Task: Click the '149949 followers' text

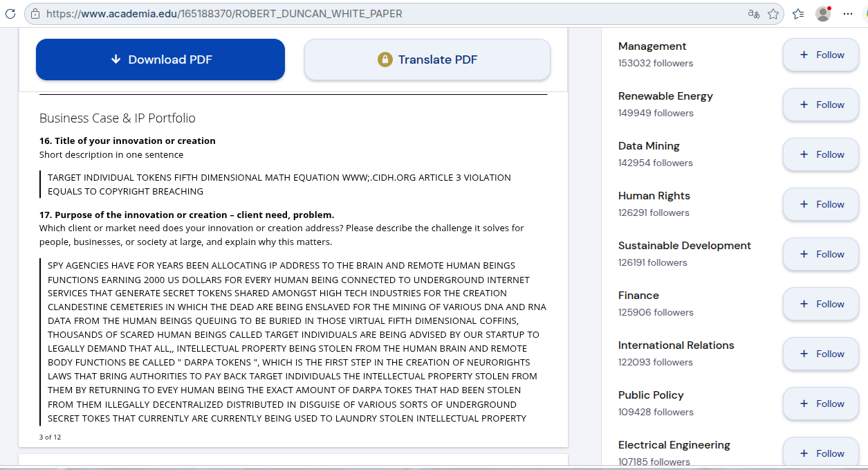Action: coord(656,113)
